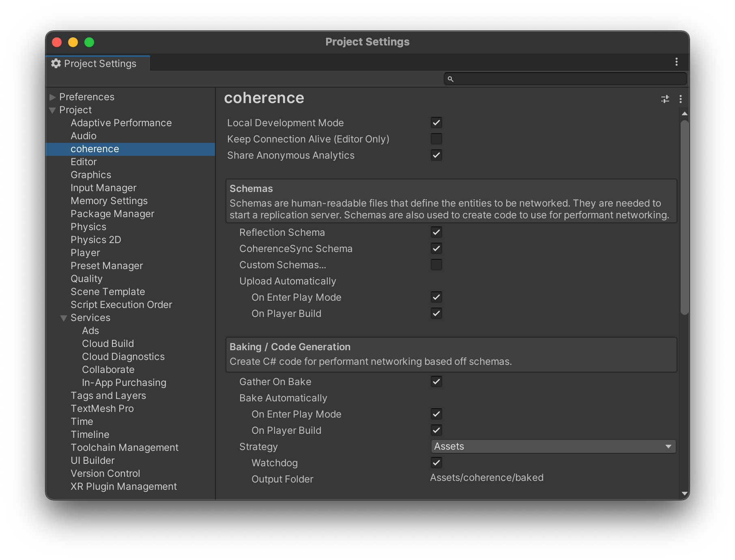This screenshot has height=560, width=735.
Task: Open the window tab options kebab menu
Action: [676, 62]
